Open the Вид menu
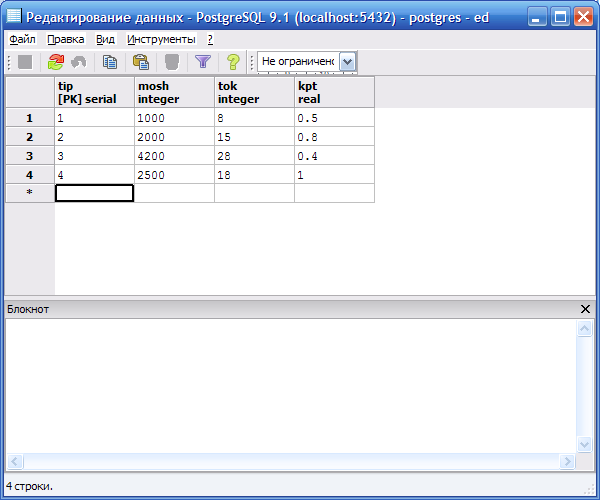The height and width of the screenshot is (500, 600). coord(105,39)
